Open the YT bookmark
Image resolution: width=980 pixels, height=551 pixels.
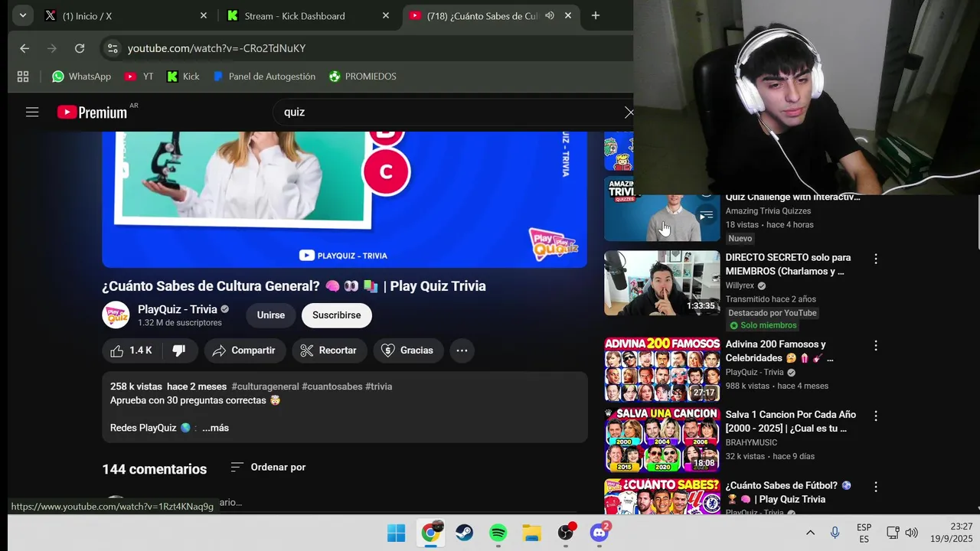point(139,77)
